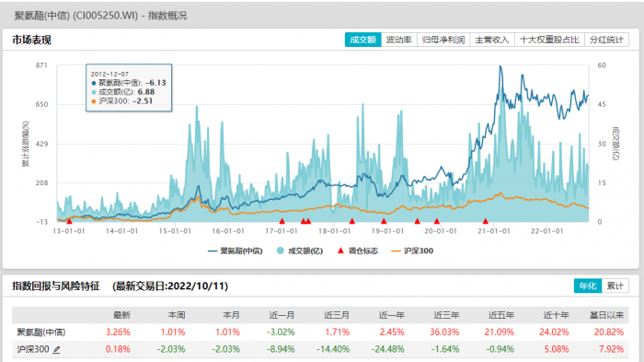Click the 最新 column header
This screenshot has width=644, height=362.
(122, 315)
